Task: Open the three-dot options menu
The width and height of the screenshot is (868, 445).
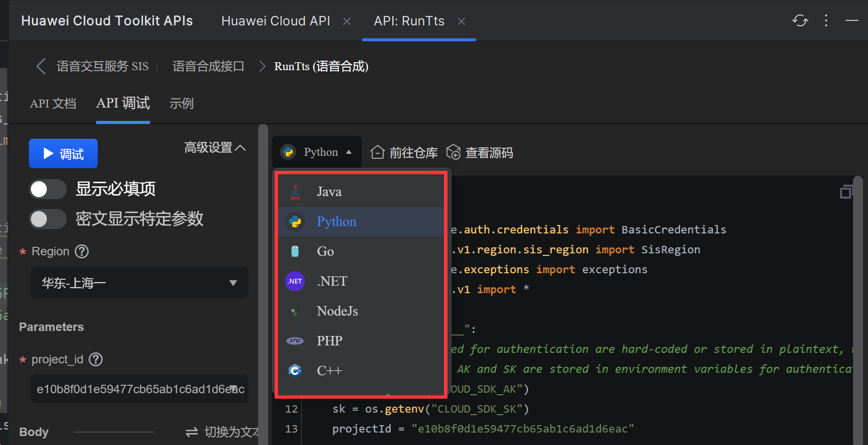Action: point(826,21)
